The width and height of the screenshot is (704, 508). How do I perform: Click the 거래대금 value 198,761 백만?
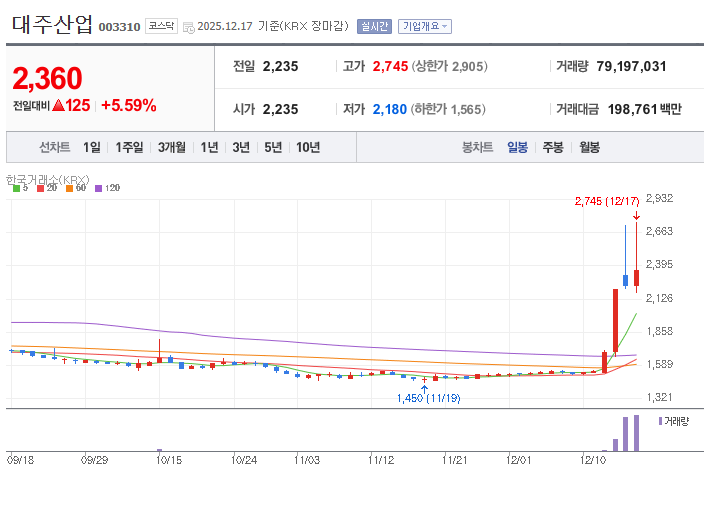(x=645, y=109)
